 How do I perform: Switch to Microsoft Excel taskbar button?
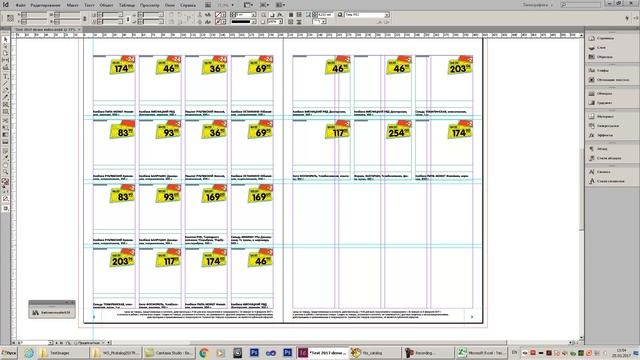pos(480,353)
